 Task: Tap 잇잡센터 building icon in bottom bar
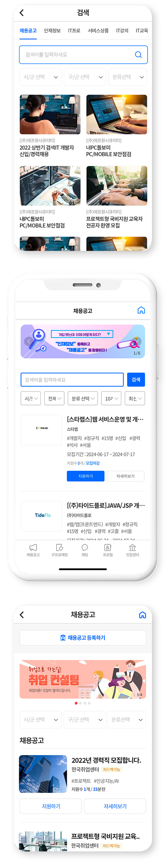132,547
